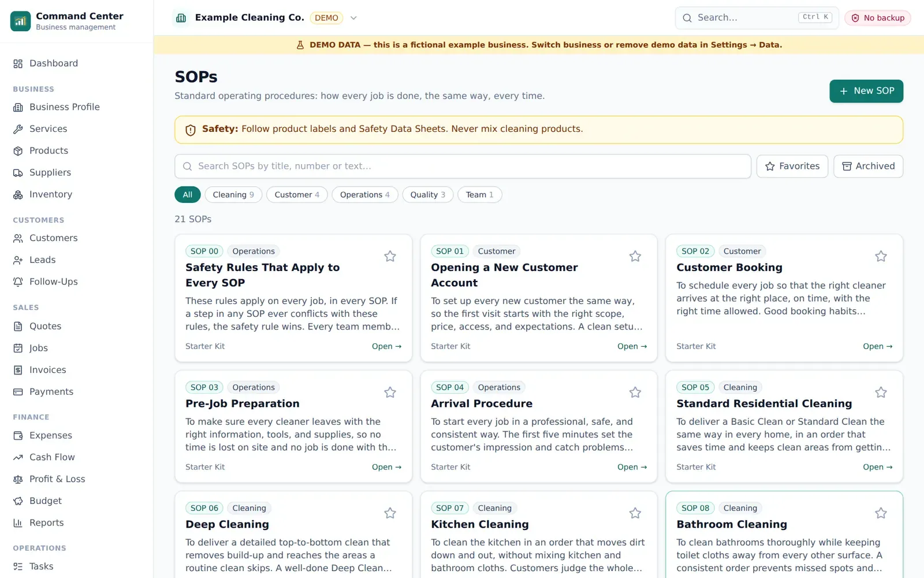Open the SOP 01 New Customer Account link
Viewport: 924px width, 578px height.
(x=632, y=346)
